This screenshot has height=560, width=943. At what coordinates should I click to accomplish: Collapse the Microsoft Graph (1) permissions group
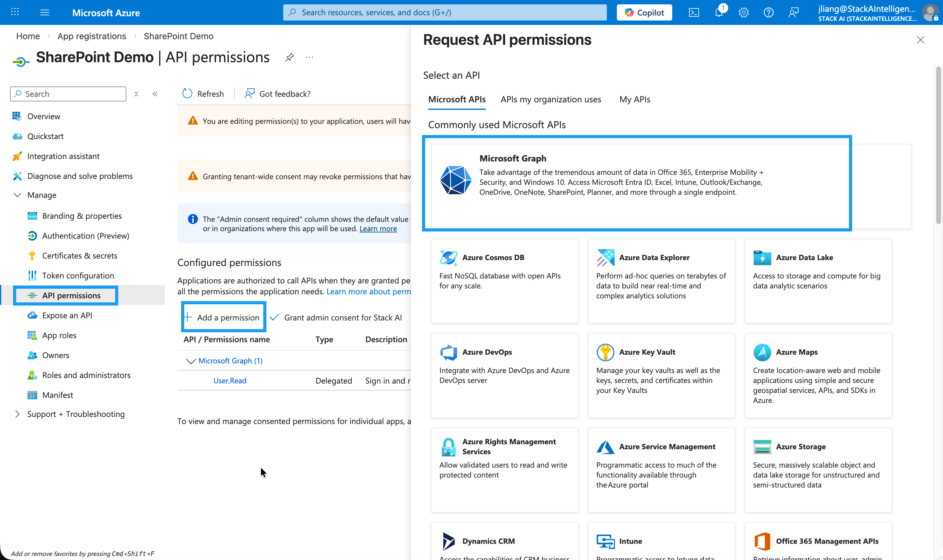click(191, 361)
